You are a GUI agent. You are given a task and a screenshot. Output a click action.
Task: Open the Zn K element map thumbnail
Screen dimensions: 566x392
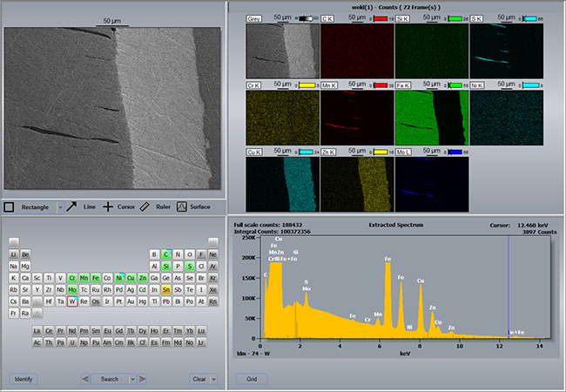tap(357, 184)
